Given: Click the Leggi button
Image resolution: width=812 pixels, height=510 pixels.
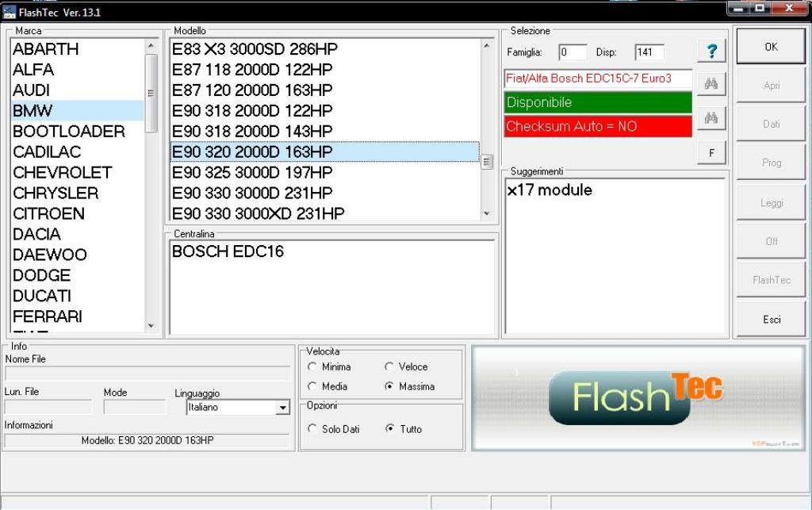Looking at the screenshot, I should click(771, 203).
